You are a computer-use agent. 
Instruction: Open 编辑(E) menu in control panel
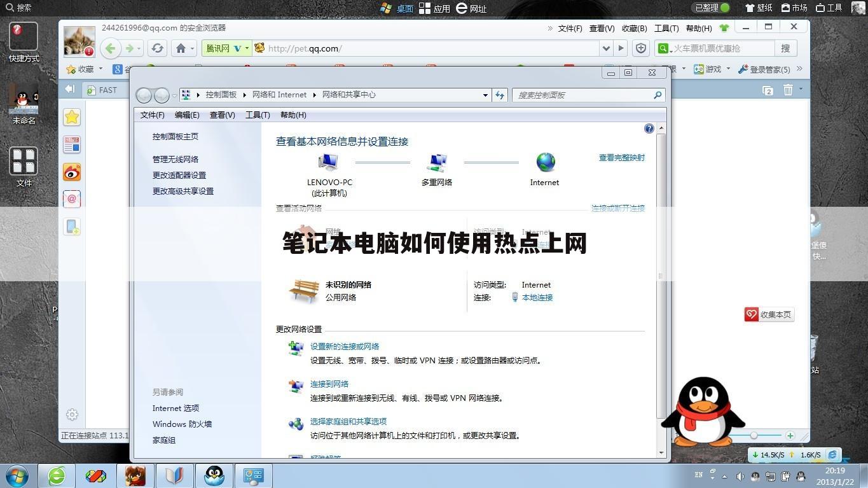[187, 115]
